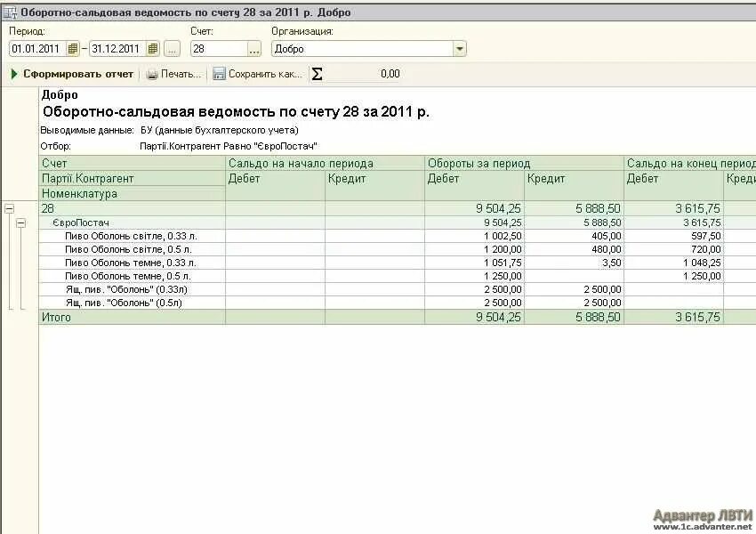
Task: Click Сальдо на начало периода header
Action: (325, 163)
